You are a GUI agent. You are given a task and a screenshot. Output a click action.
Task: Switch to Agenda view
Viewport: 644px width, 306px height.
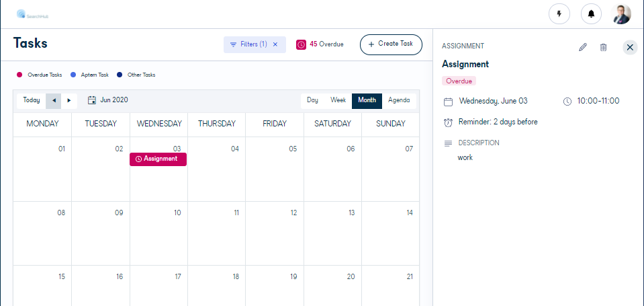[x=399, y=100]
